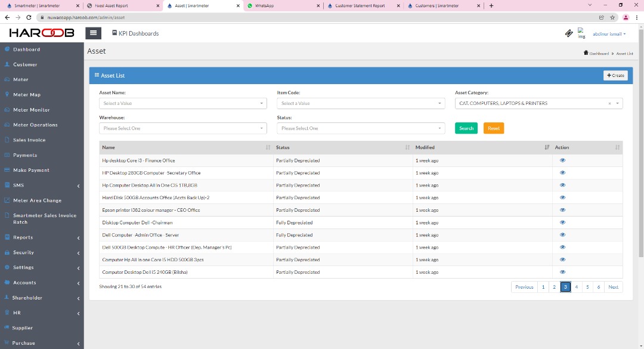644x349 pixels.
Task: Open abdinur ismail user menu
Action: coord(609,34)
